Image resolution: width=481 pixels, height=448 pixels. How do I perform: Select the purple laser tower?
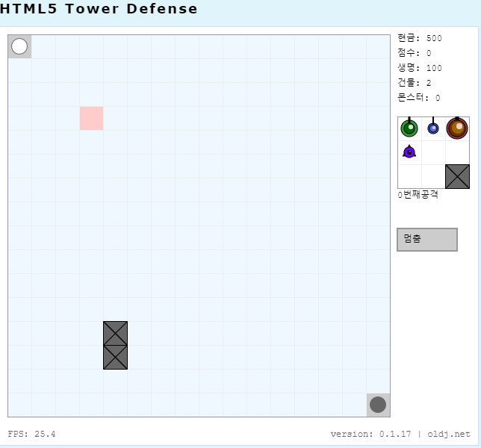pos(409,152)
